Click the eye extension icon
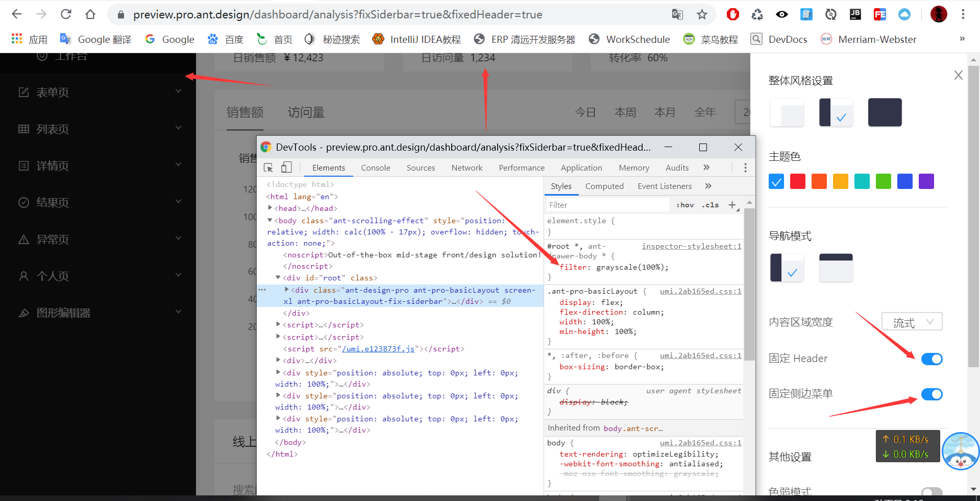 click(x=781, y=14)
